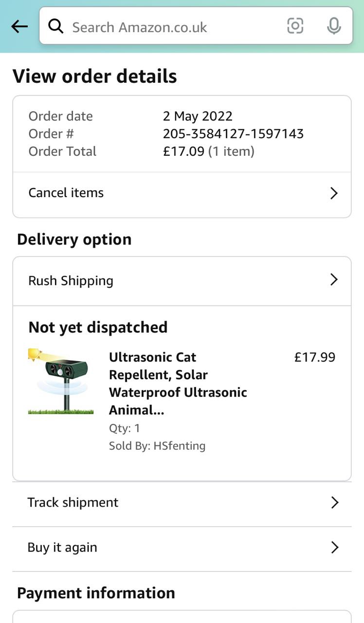Select Buy it again

coord(62,548)
